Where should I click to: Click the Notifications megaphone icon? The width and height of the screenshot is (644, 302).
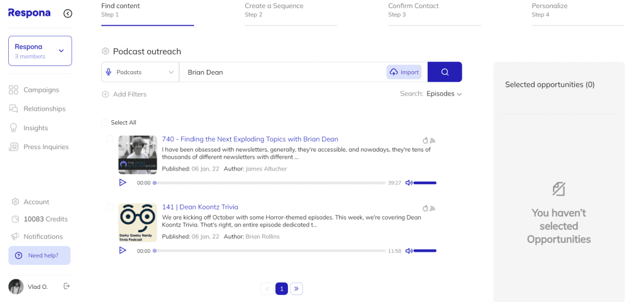tap(15, 237)
